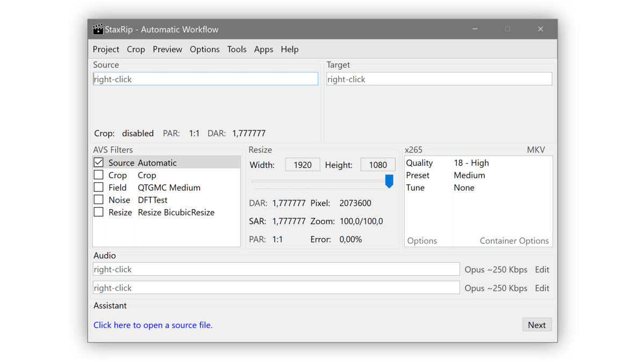This screenshot has width=644, height=362.
Task: Click the StaxRip clapperboard title bar icon
Action: pos(98,29)
